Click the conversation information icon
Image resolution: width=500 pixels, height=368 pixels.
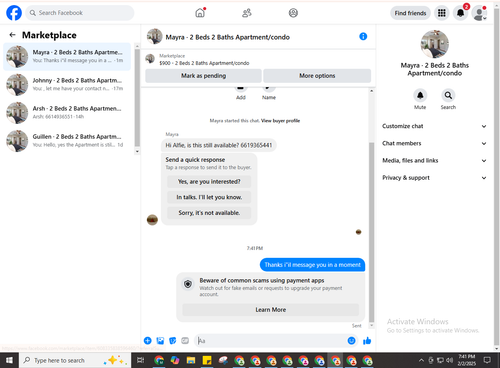363,36
